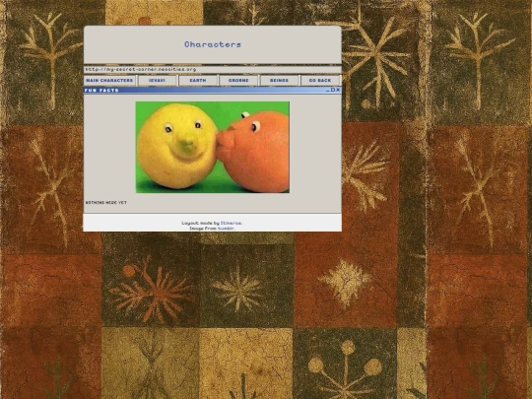This screenshot has width=532, height=399.
Task: Click the Itinerae layout credit link
Action: [231, 223]
